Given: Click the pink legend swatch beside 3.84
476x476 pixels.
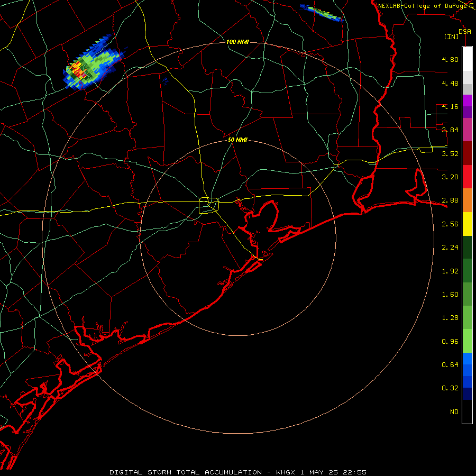Looking at the screenshot, I should click(x=467, y=130).
